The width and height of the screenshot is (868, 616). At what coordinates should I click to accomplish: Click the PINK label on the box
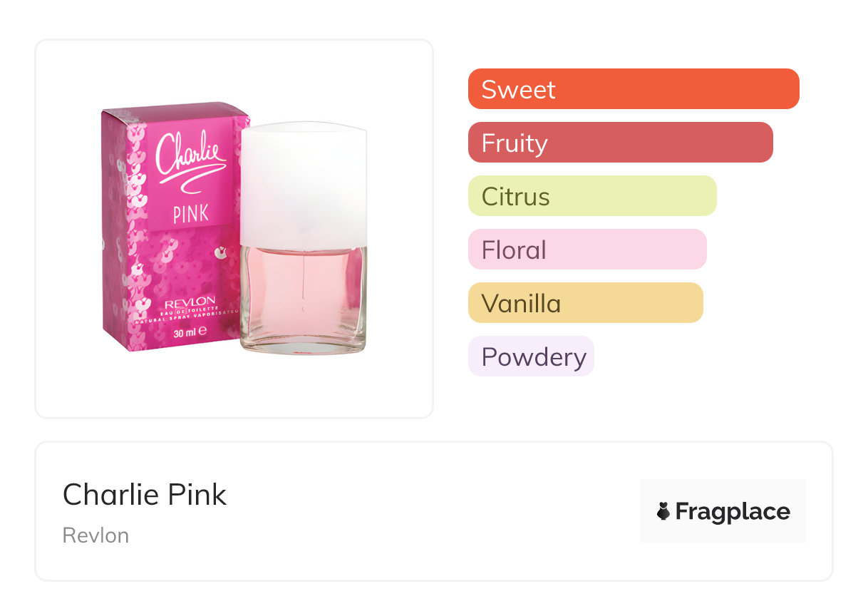pos(190,215)
